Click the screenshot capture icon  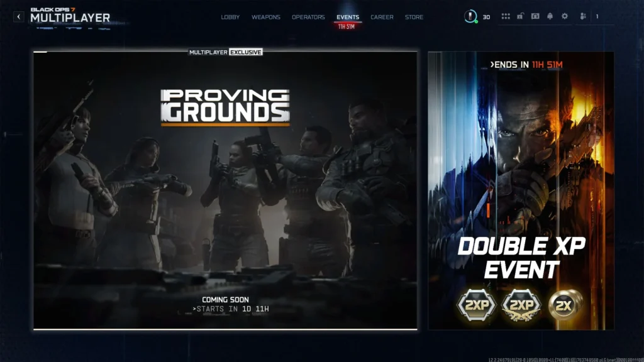[536, 17]
